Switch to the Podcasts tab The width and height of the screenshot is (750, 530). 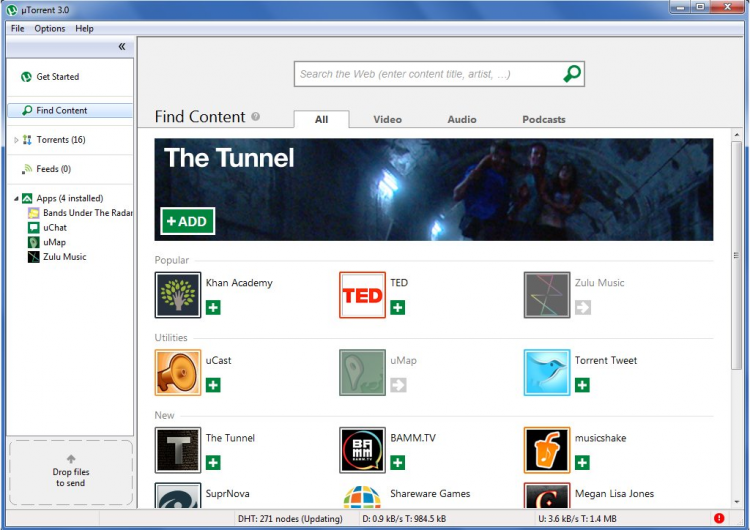click(544, 120)
